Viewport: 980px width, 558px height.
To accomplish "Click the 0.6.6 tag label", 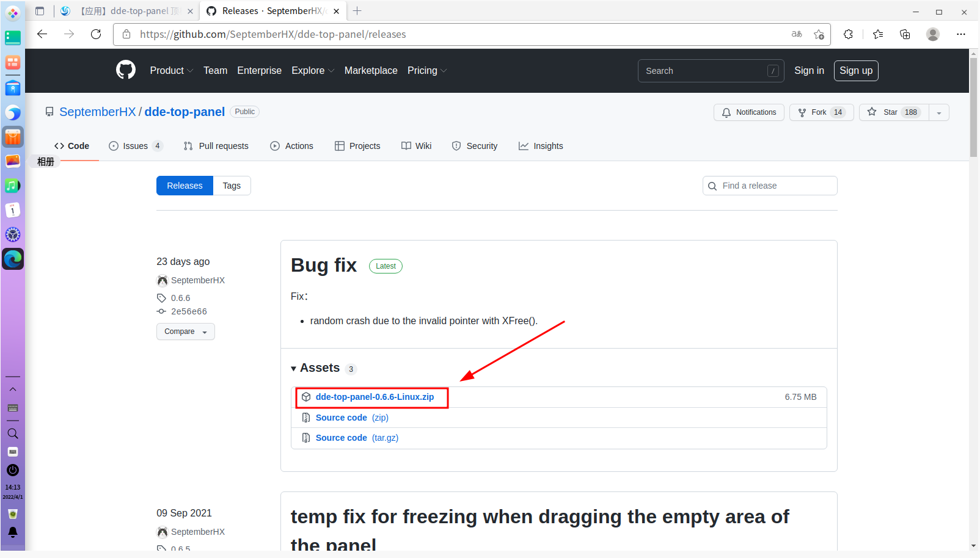I will click(x=180, y=298).
